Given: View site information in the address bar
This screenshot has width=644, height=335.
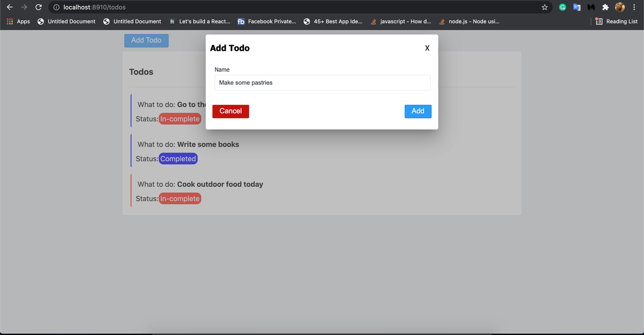Looking at the screenshot, I should 55,7.
